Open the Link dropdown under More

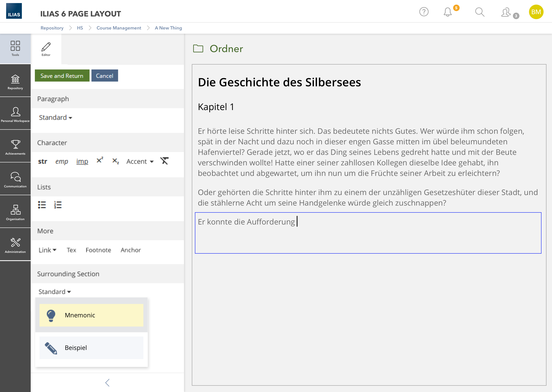click(47, 250)
